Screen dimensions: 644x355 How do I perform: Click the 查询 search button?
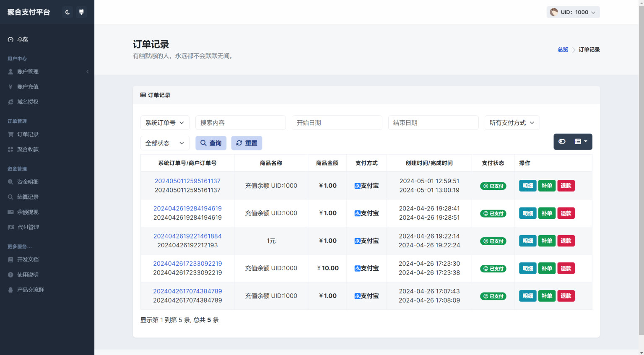(x=211, y=143)
